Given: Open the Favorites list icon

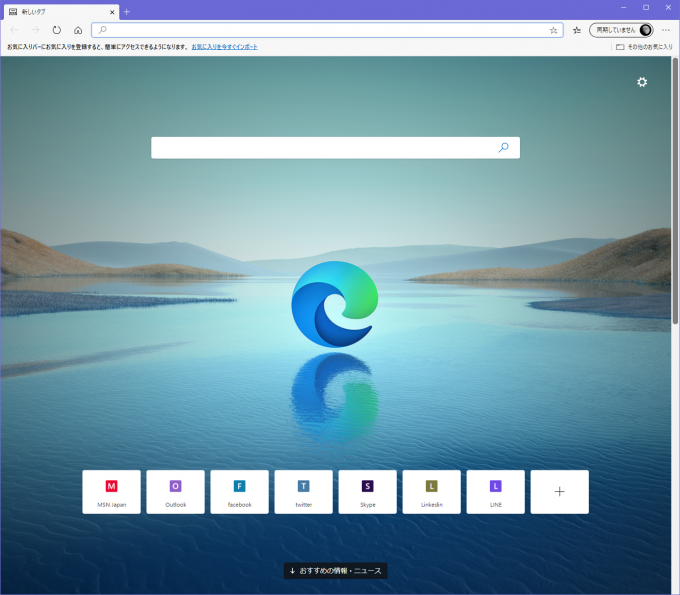Looking at the screenshot, I should point(577,30).
